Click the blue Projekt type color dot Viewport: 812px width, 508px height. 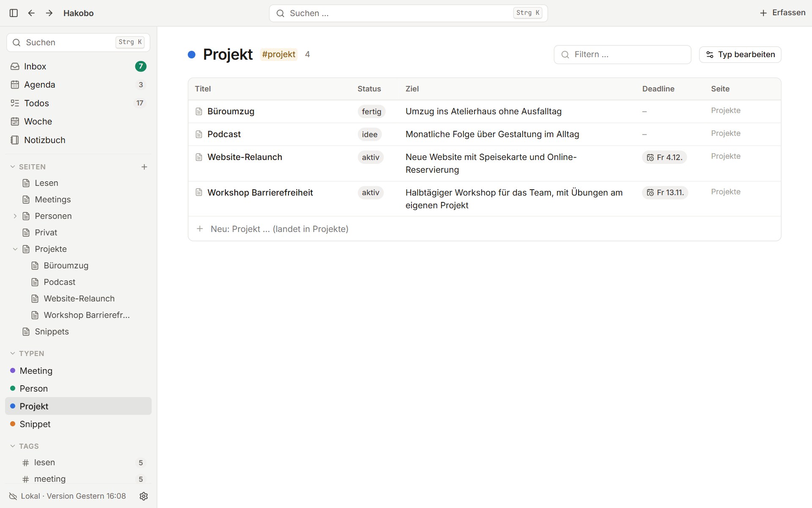(192, 55)
